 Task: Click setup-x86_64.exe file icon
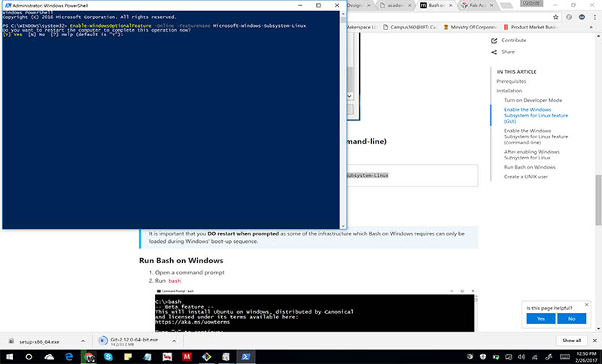click(x=11, y=341)
